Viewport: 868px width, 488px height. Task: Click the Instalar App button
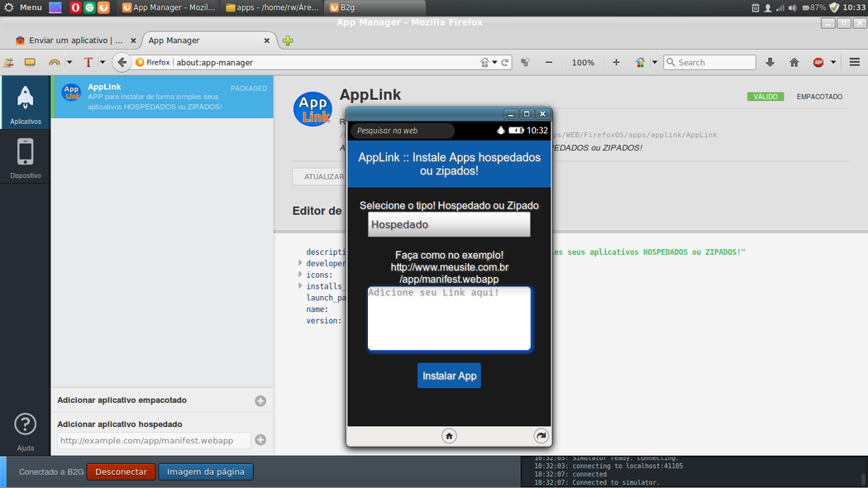click(x=449, y=376)
